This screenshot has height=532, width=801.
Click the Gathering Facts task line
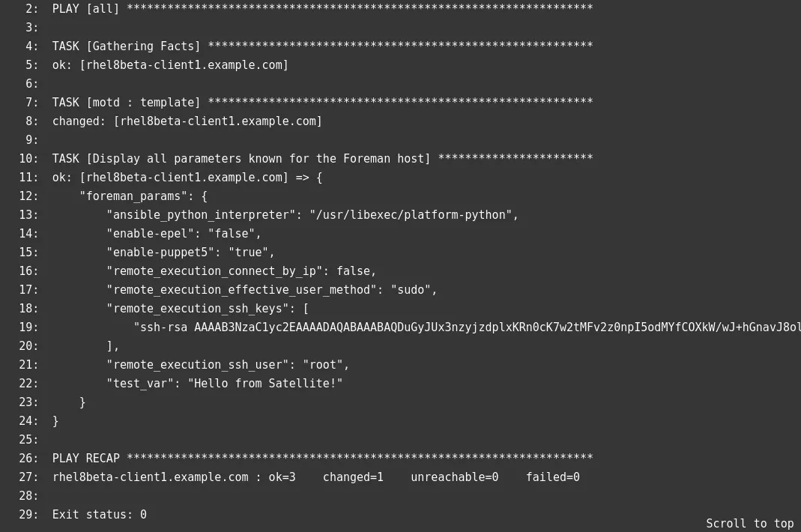tap(127, 46)
